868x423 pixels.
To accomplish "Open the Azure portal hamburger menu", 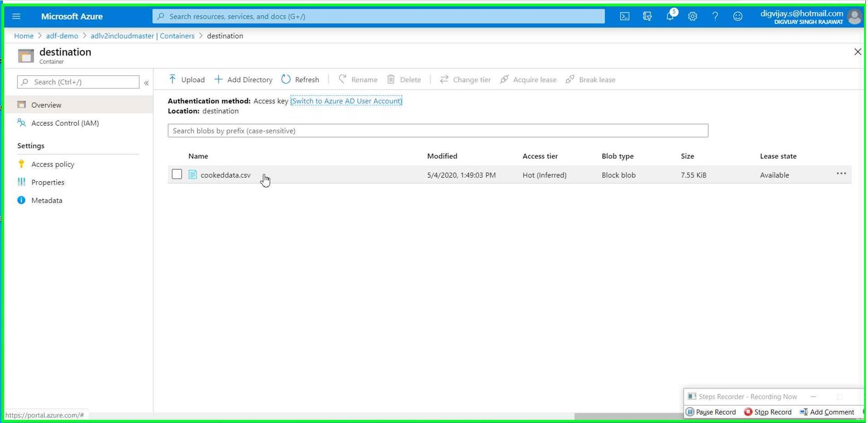I will click(16, 16).
